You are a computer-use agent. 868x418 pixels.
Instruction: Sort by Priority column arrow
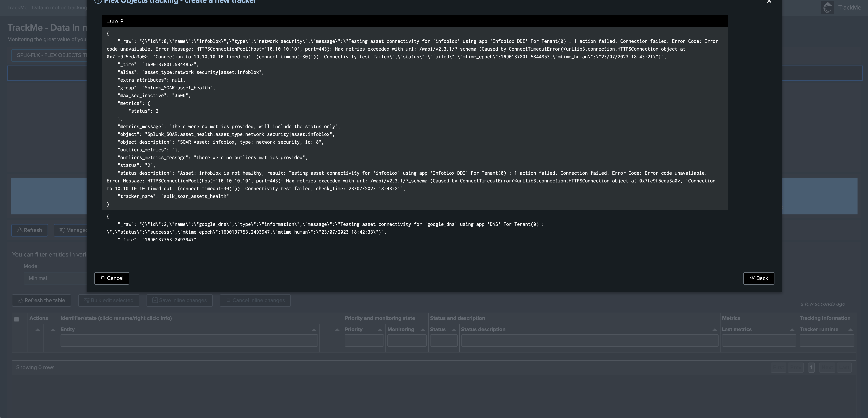(380, 330)
